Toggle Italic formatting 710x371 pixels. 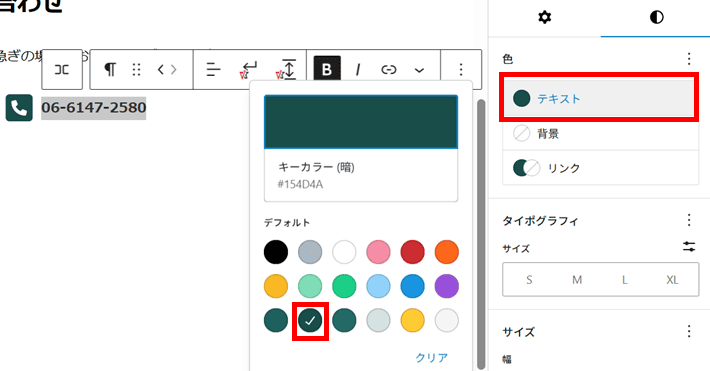click(x=358, y=69)
